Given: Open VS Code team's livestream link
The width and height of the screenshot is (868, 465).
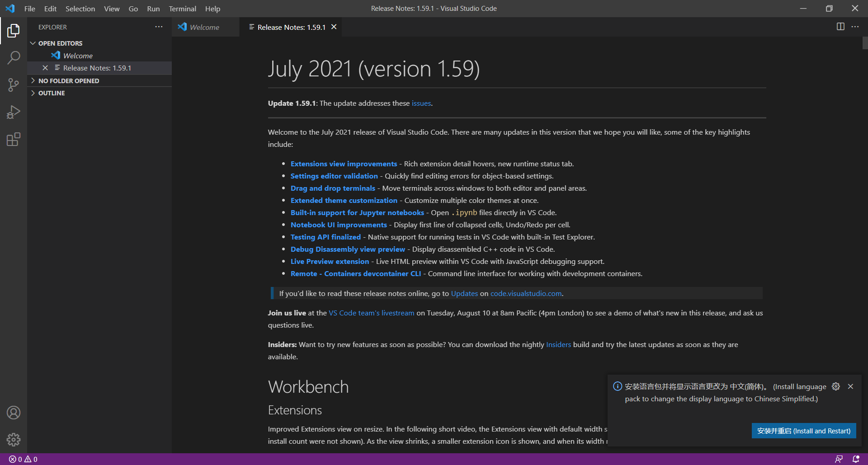Looking at the screenshot, I should tap(371, 313).
